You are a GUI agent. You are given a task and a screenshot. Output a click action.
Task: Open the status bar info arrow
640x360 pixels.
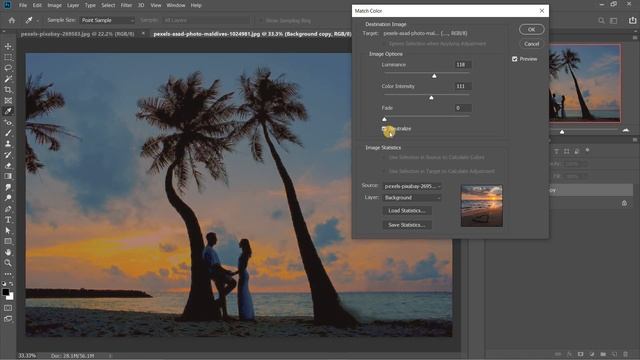110,356
